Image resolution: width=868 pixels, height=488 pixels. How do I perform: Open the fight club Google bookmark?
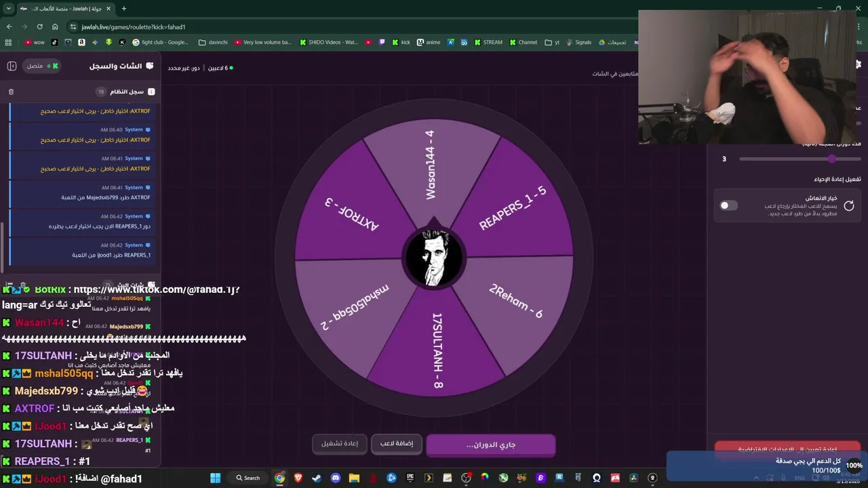161,42
